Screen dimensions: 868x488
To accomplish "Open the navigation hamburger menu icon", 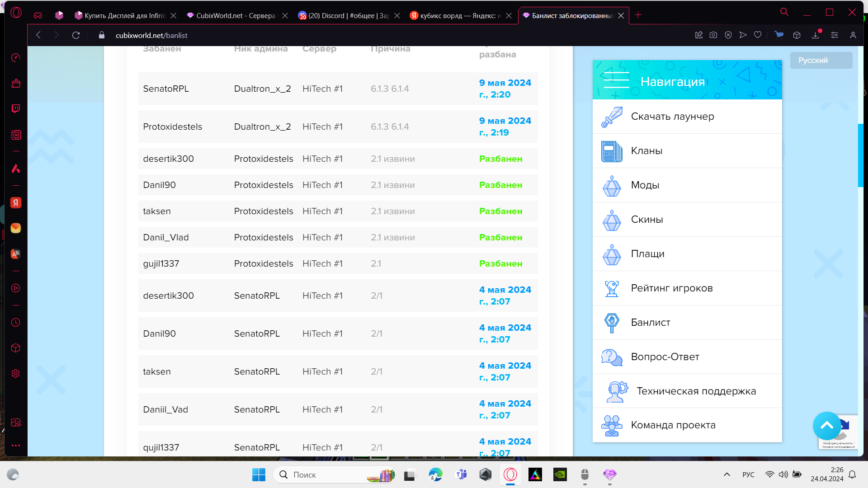I will point(616,80).
